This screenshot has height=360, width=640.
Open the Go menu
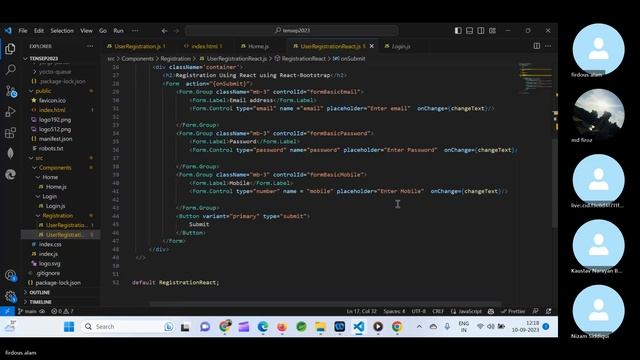[103, 31]
